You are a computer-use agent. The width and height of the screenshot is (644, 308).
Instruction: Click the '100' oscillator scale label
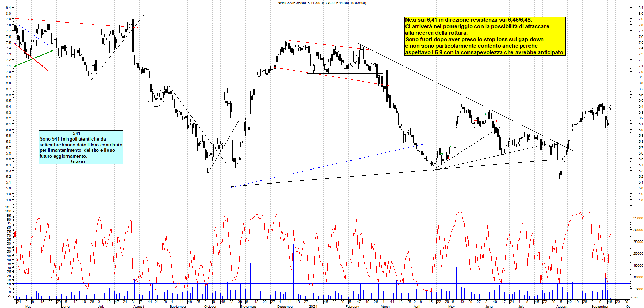click(8, 211)
